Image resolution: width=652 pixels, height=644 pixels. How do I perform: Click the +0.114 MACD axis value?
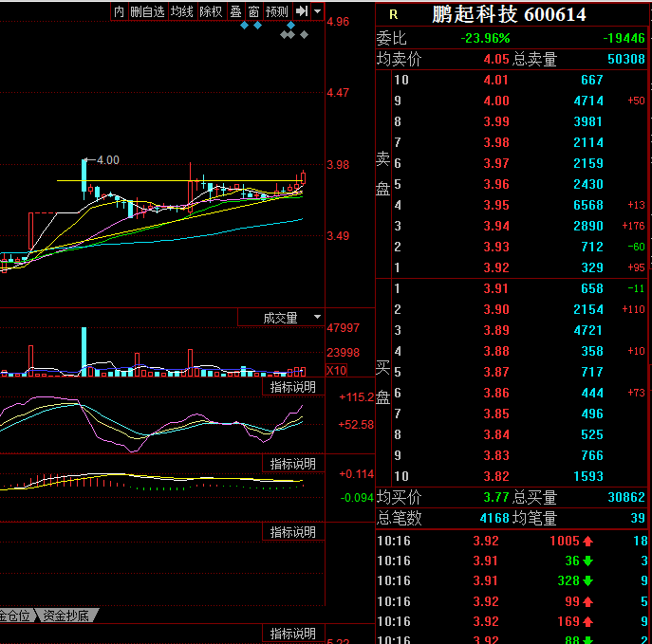356,474
